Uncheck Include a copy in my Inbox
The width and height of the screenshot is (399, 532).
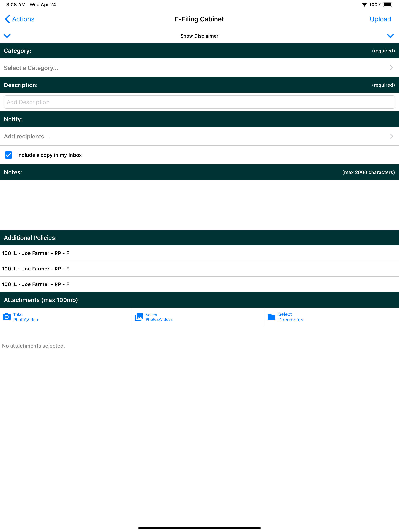click(9, 155)
